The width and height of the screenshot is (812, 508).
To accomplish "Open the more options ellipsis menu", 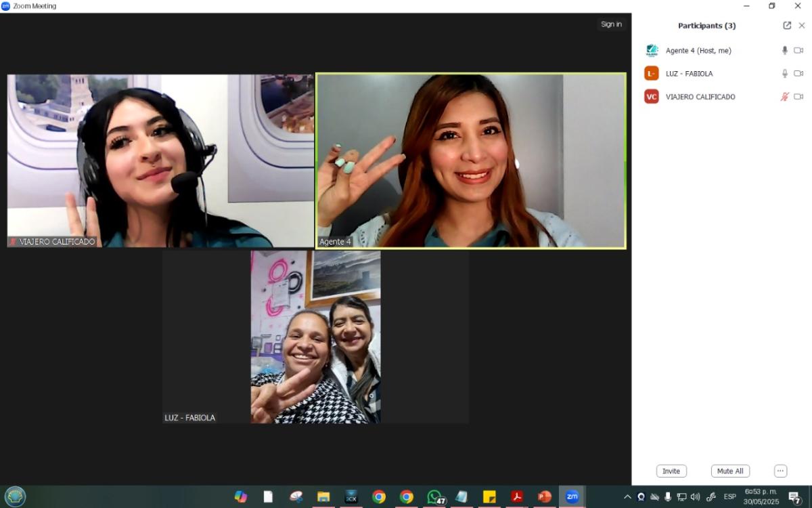I will coord(780,471).
